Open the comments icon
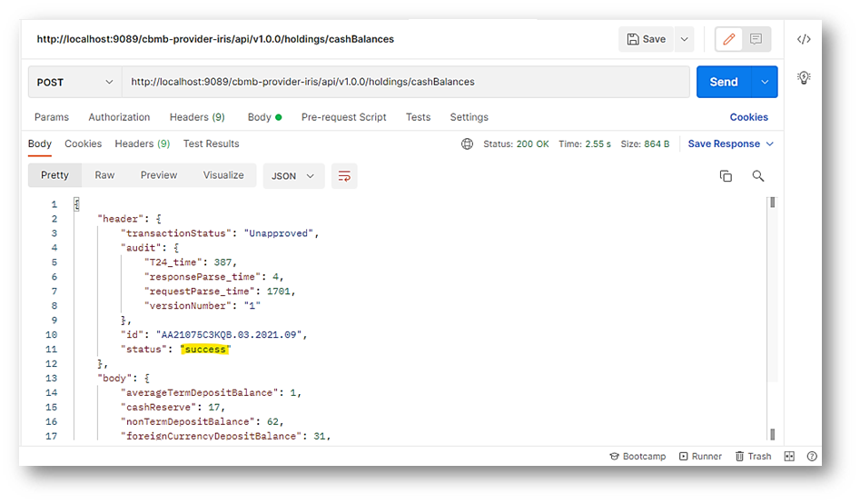 tap(756, 40)
